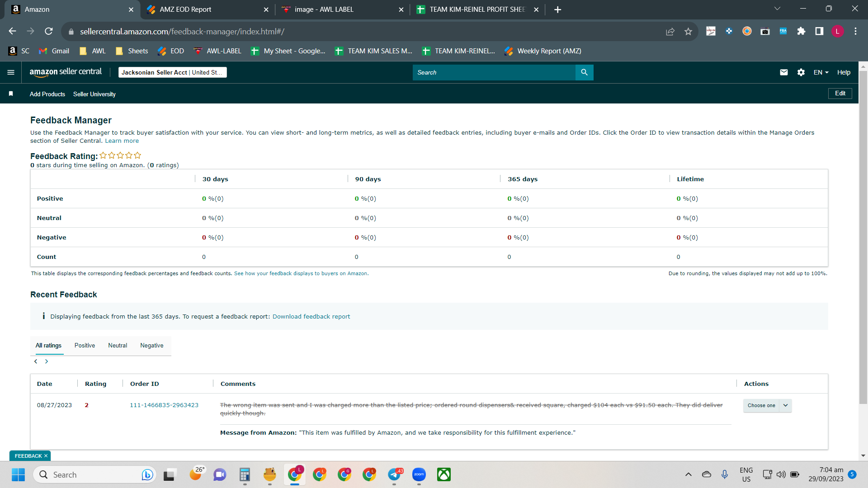Show hidden system tray icons
Viewport: 868px width, 488px height.
pos(688,474)
